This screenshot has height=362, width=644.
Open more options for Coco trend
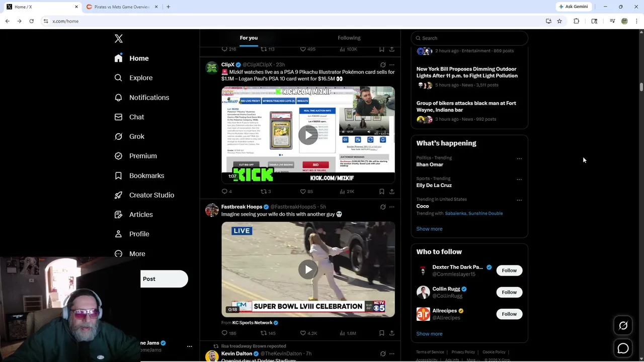pyautogui.click(x=519, y=200)
